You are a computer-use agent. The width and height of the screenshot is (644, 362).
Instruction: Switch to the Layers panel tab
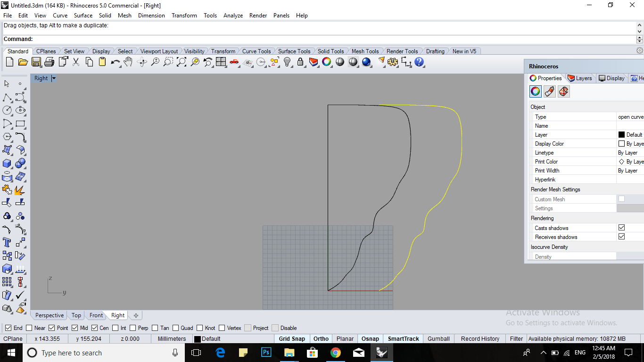click(x=580, y=78)
